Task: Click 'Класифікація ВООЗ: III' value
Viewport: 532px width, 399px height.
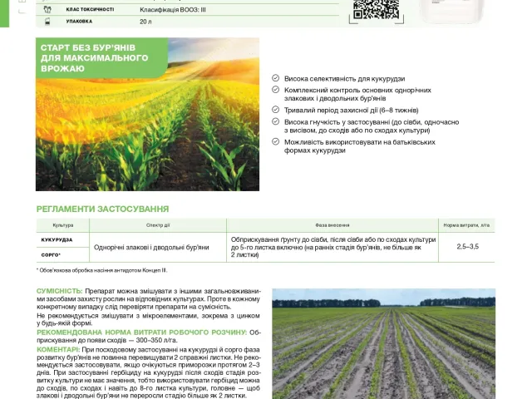Action: coord(173,10)
